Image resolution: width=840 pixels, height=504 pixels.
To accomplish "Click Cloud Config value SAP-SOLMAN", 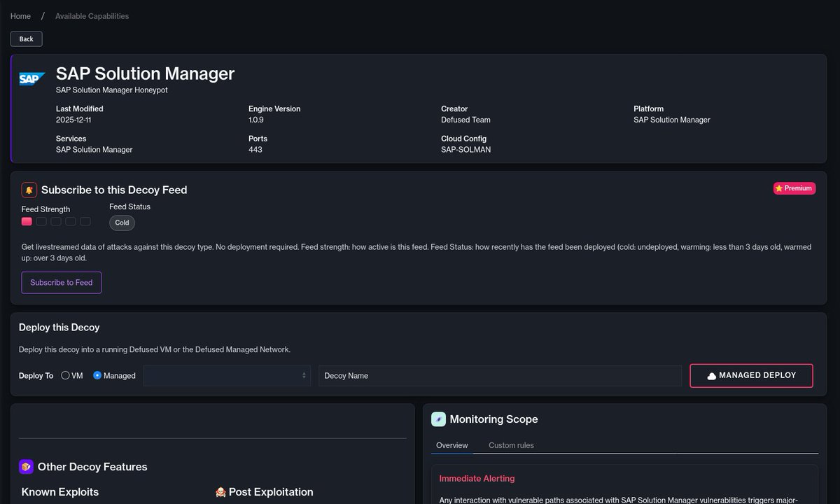I will [466, 150].
